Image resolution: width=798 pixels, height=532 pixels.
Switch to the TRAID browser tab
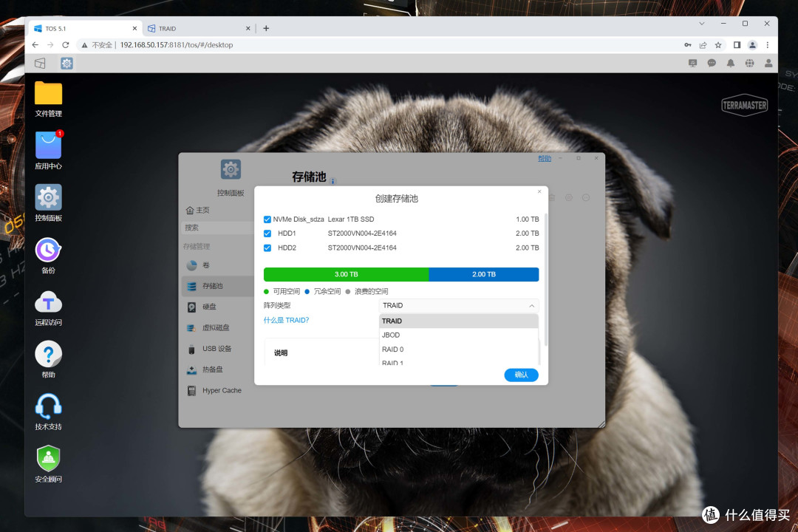(x=199, y=29)
